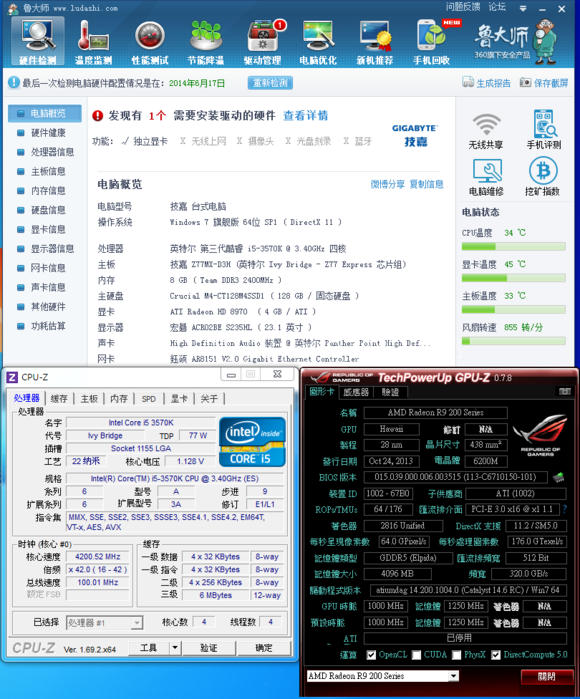The height and width of the screenshot is (699, 580).
Task: Click GPU-Z BIOS version field
Action: click(x=455, y=477)
